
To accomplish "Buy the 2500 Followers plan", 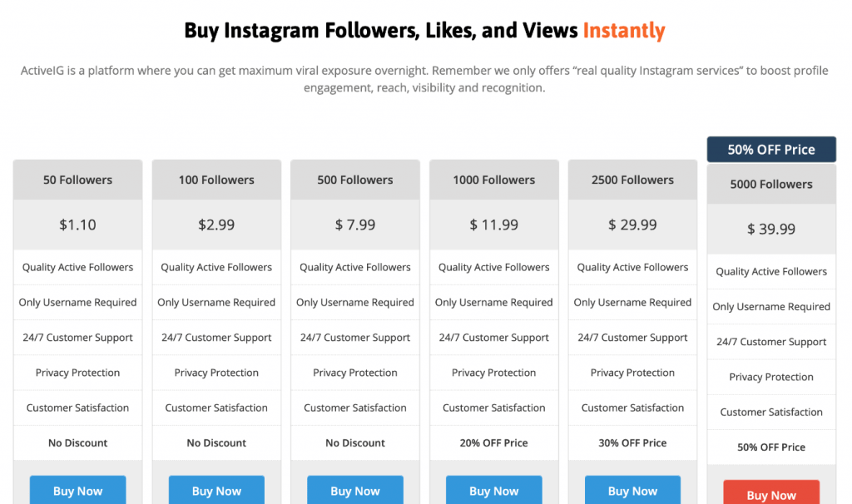I will click(632, 491).
